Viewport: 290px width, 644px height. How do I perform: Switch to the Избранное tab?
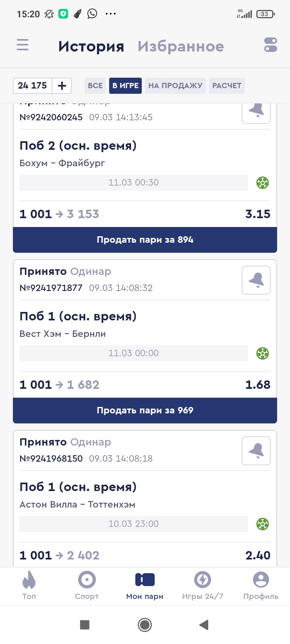(180, 47)
